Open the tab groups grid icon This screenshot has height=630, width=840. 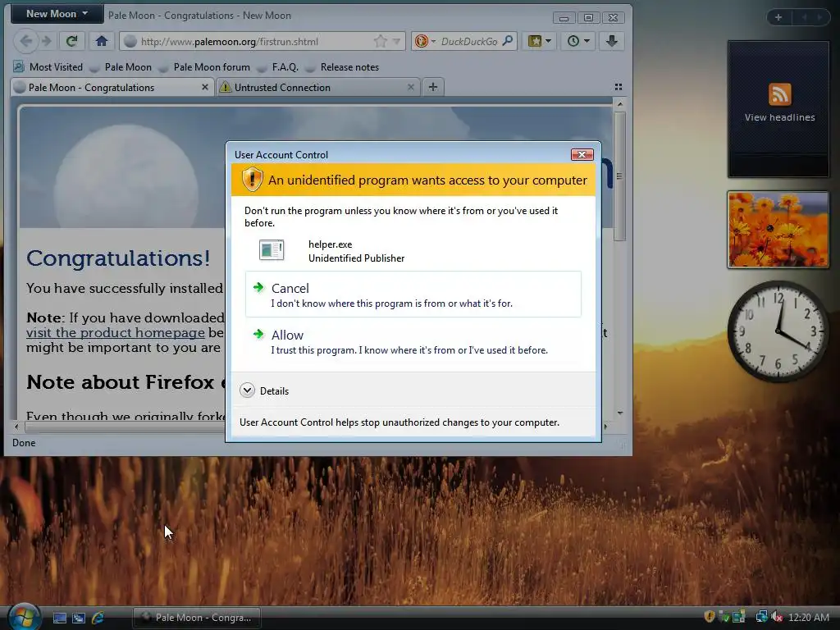click(x=619, y=87)
